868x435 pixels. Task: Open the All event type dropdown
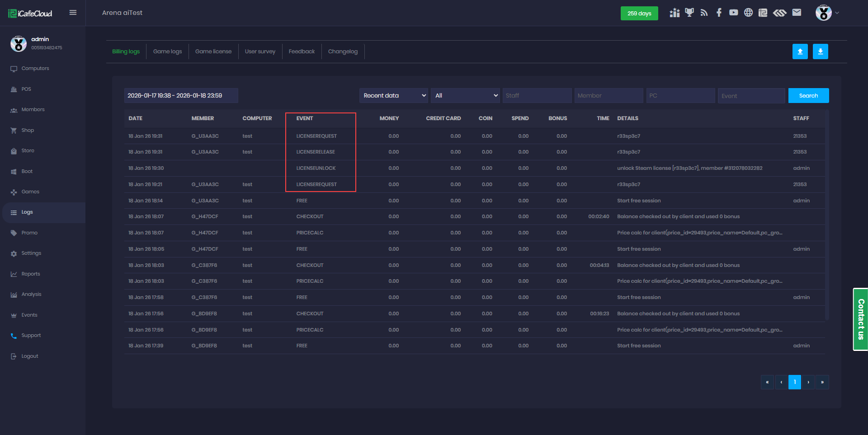tap(465, 96)
